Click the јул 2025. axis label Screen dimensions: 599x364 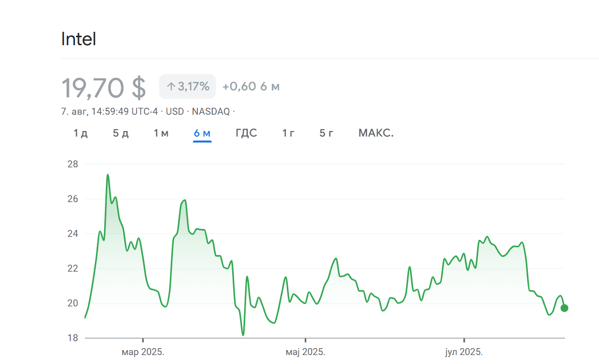464,352
